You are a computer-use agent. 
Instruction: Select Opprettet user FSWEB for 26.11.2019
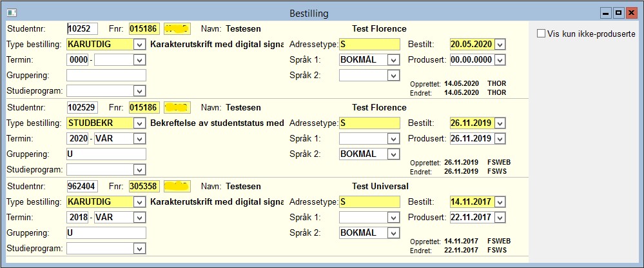[x=498, y=162]
